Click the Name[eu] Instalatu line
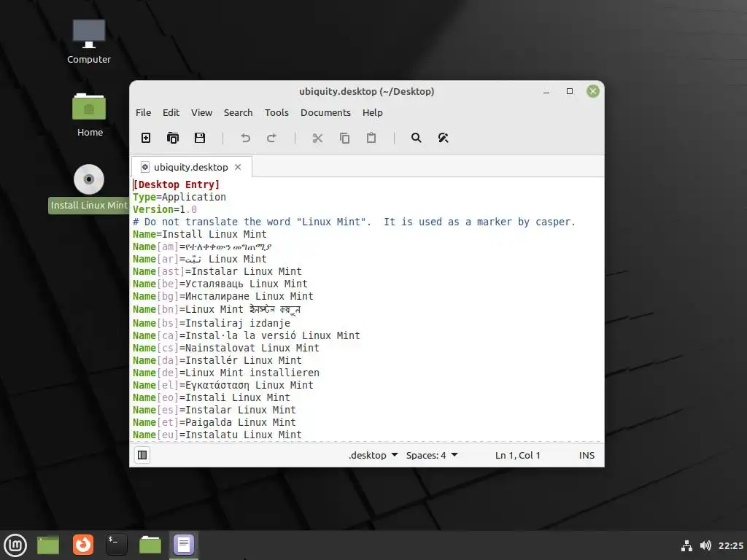The image size is (747, 560). pyautogui.click(x=217, y=435)
